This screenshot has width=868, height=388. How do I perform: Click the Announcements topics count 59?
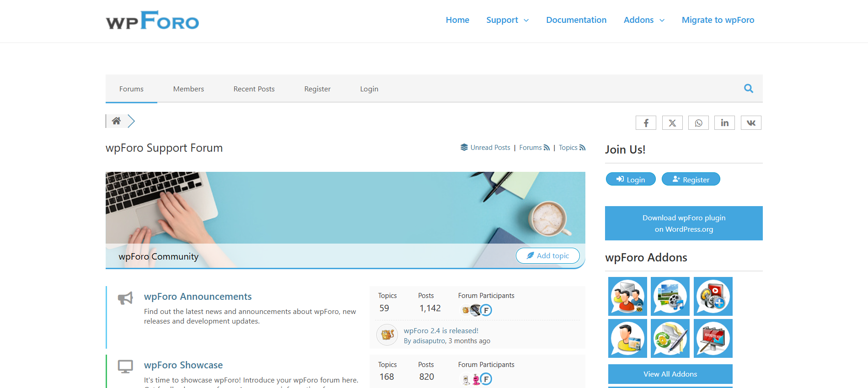tap(384, 308)
